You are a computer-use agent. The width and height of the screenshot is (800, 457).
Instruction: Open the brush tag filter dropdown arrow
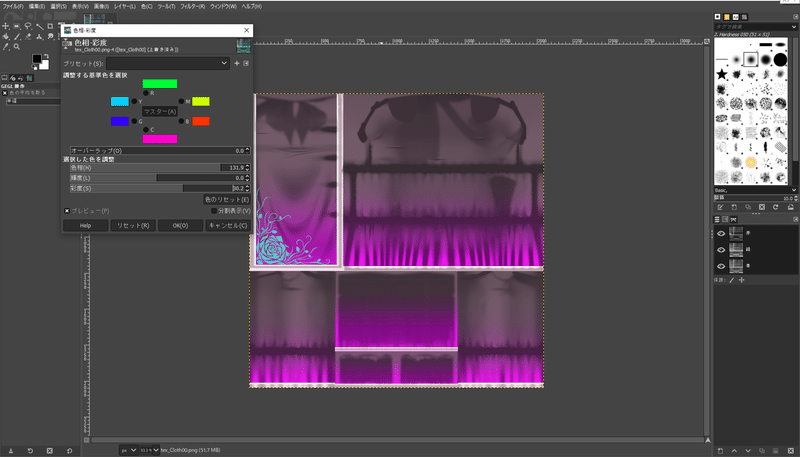tap(794, 27)
